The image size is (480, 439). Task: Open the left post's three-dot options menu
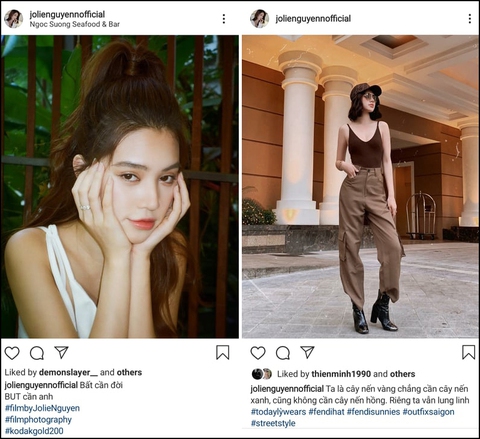224,19
